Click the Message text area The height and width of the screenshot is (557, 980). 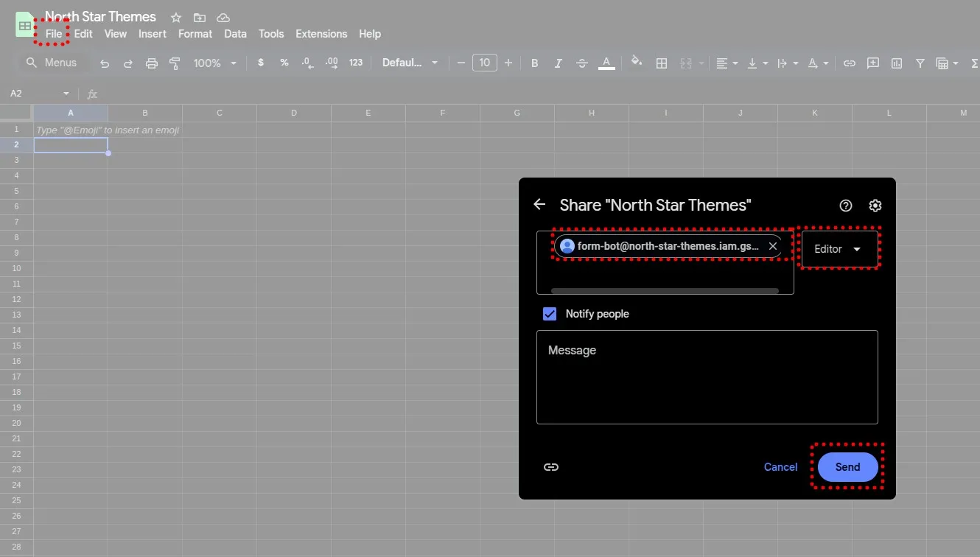(x=707, y=377)
